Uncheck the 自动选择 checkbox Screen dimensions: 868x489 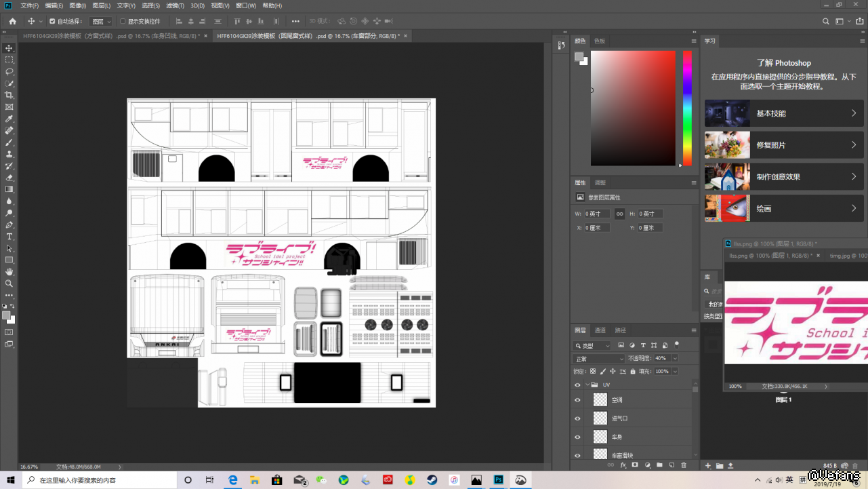52,21
